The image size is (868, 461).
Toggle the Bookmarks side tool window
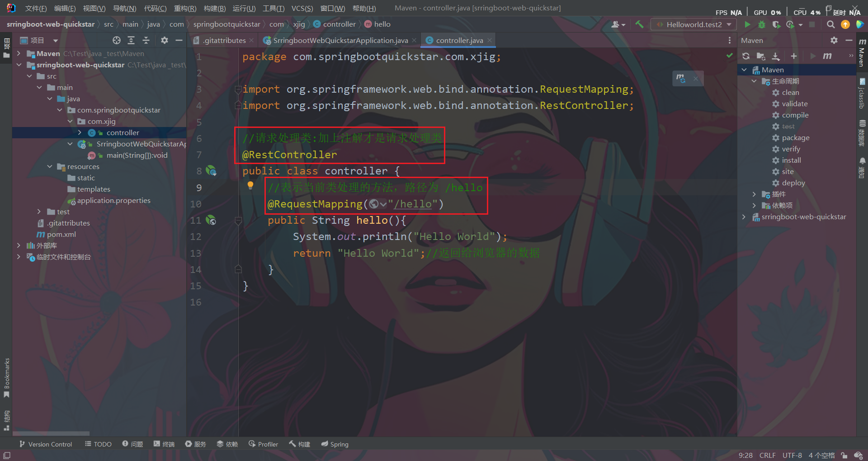pyautogui.click(x=6, y=377)
